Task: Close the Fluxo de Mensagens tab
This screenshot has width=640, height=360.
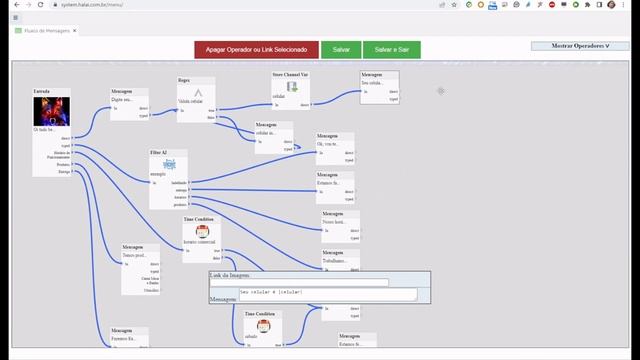Action: [x=75, y=31]
